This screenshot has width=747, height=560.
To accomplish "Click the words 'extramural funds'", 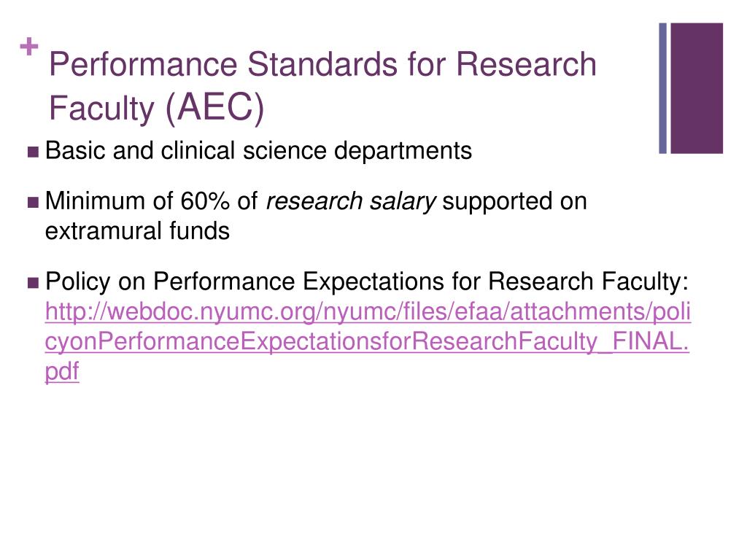I will pyautogui.click(x=137, y=231).
